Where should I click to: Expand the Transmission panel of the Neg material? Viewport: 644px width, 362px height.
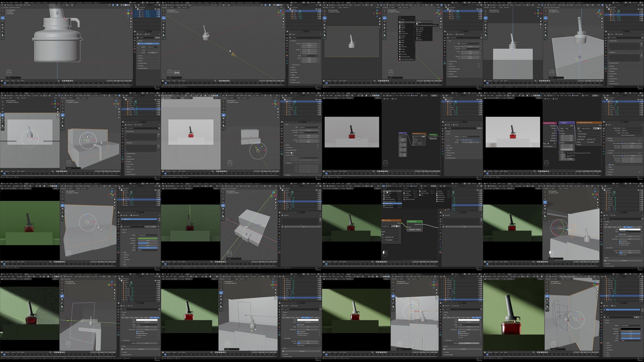coord(605,350)
